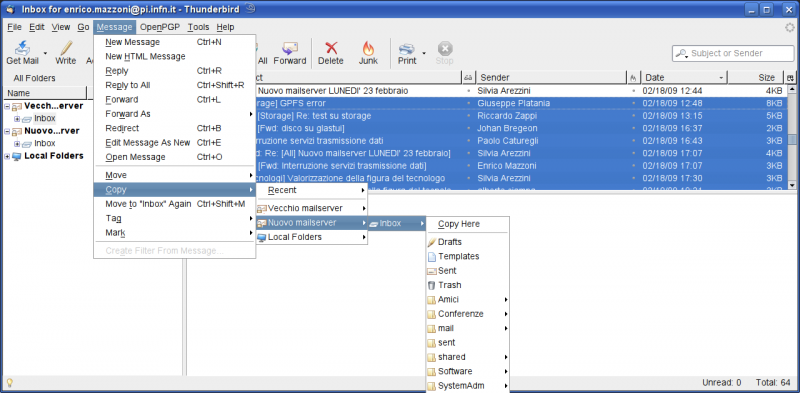Open the Print dropdown arrow
The width and height of the screenshot is (800, 393).
click(x=424, y=53)
